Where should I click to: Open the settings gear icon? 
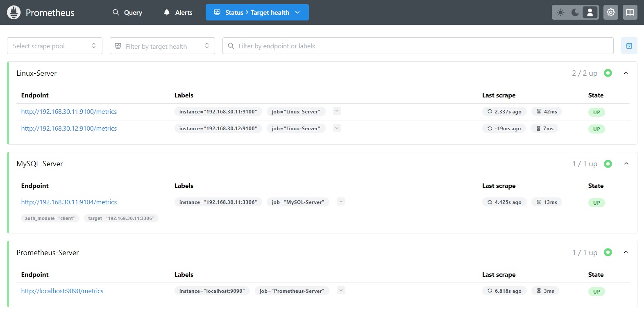pyautogui.click(x=610, y=12)
